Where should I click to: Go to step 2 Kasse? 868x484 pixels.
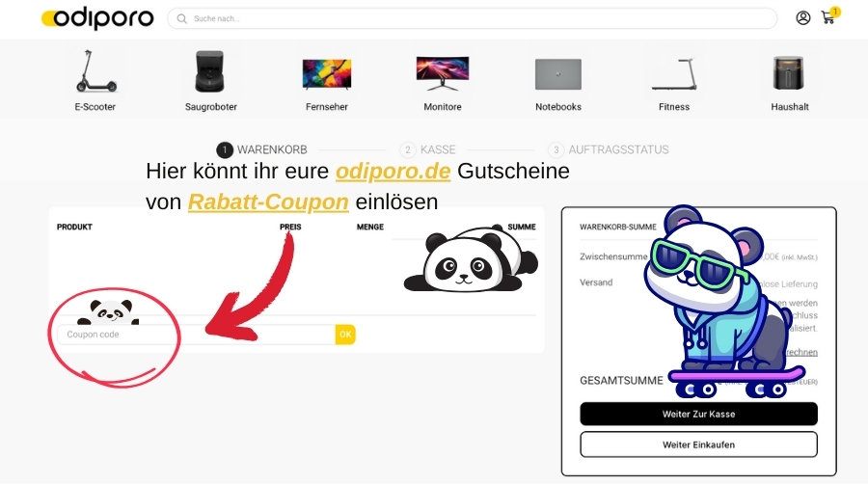click(428, 149)
